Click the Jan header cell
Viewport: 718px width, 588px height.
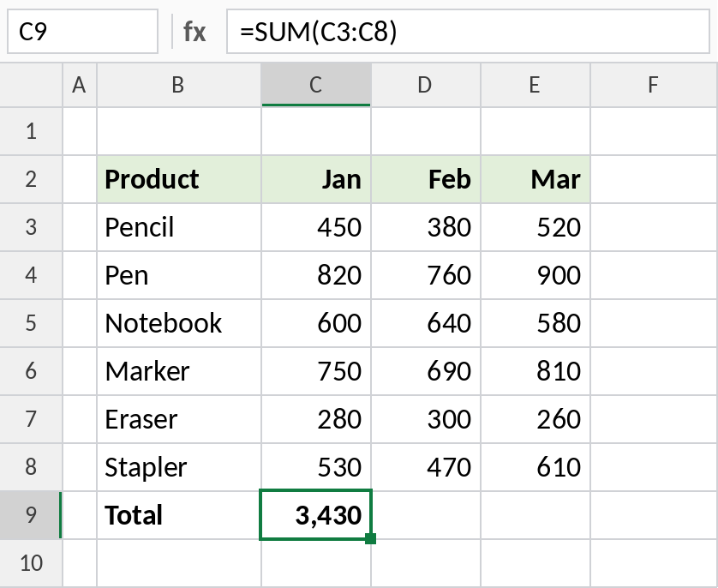click(x=316, y=179)
